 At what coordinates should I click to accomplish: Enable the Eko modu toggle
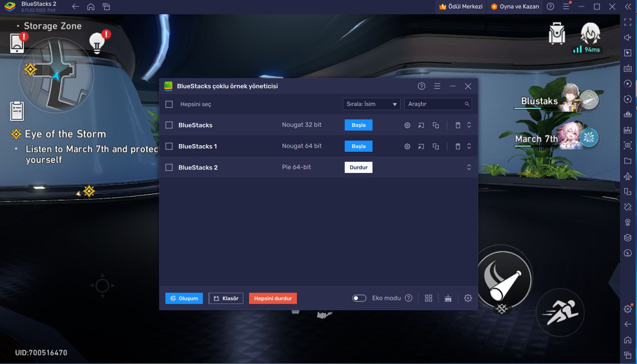click(x=359, y=298)
